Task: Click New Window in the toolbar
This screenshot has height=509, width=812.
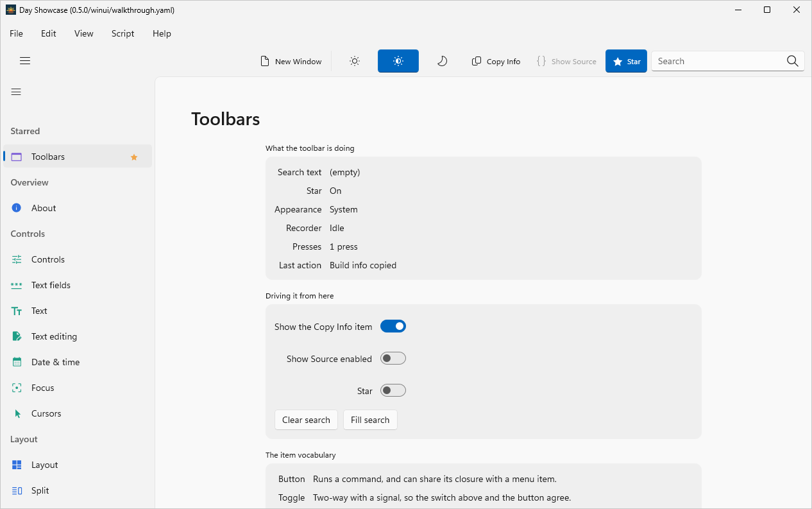Action: (x=291, y=61)
